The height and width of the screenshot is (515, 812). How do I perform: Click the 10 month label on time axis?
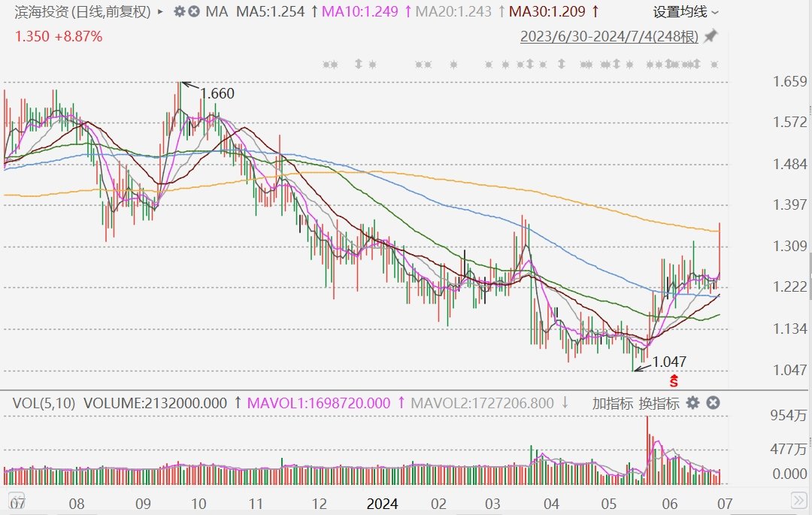tap(198, 504)
